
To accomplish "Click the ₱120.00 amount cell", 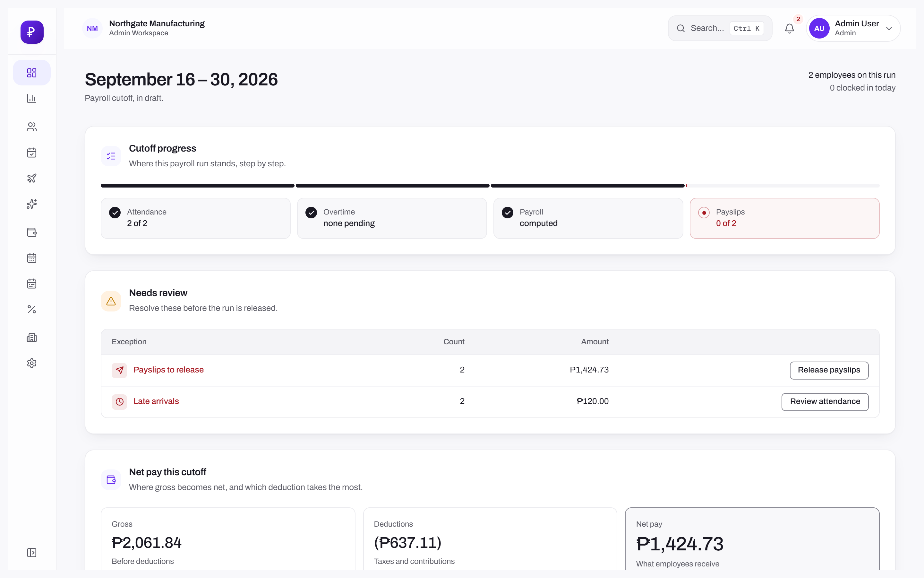I will (592, 401).
